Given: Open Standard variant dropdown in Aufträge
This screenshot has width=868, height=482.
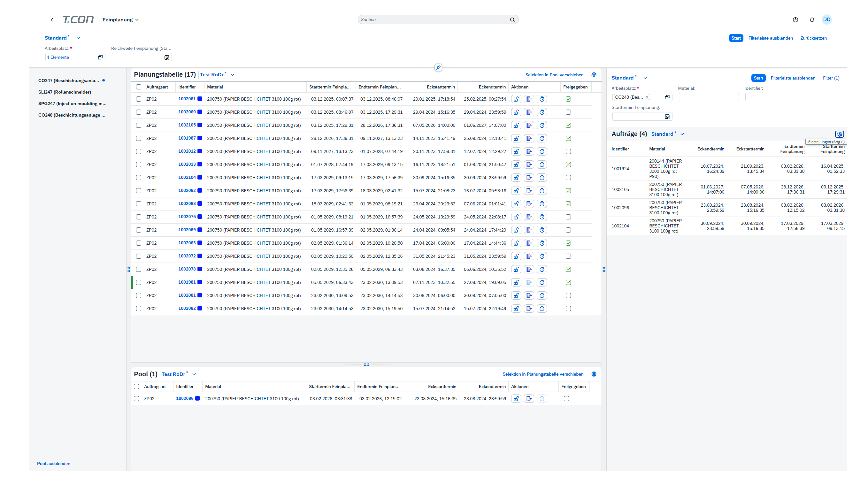Looking at the screenshot, I should (682, 134).
